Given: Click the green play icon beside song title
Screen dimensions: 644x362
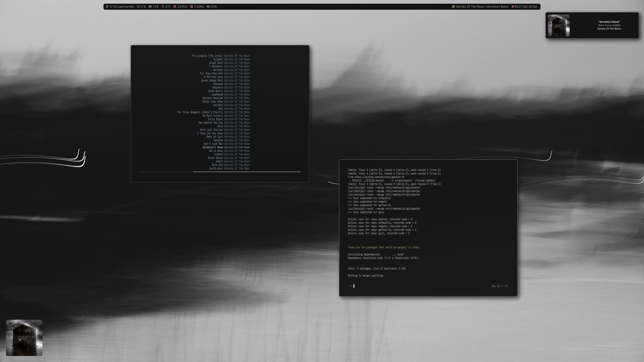Looking at the screenshot, I should (453, 7).
